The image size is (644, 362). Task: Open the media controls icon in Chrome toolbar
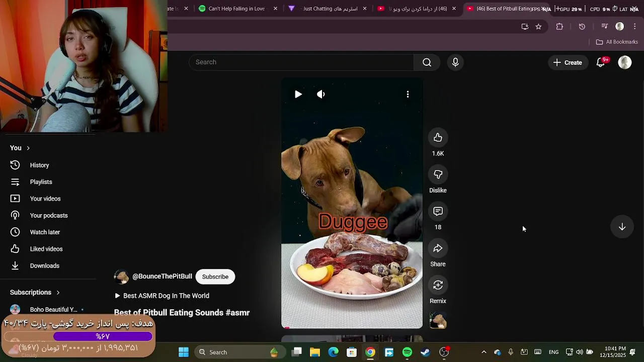pos(605,27)
